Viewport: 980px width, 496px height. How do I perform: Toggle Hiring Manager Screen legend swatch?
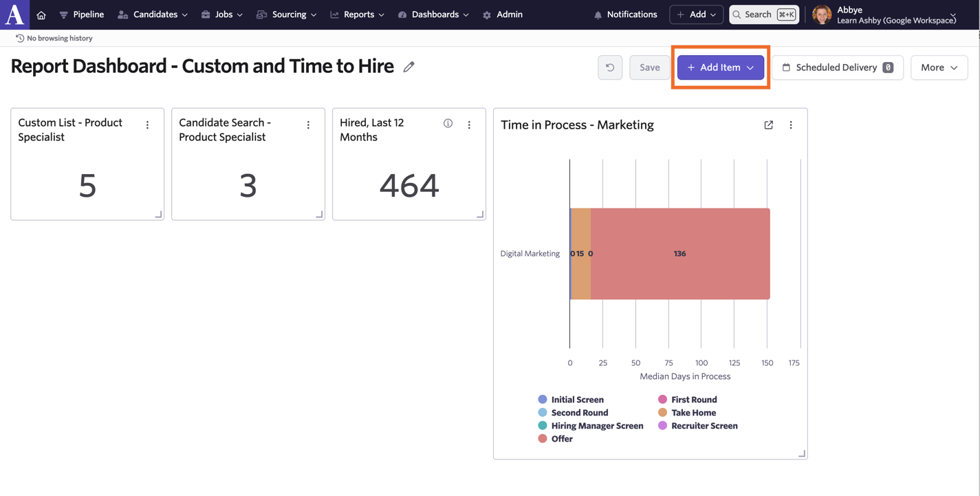click(x=543, y=426)
